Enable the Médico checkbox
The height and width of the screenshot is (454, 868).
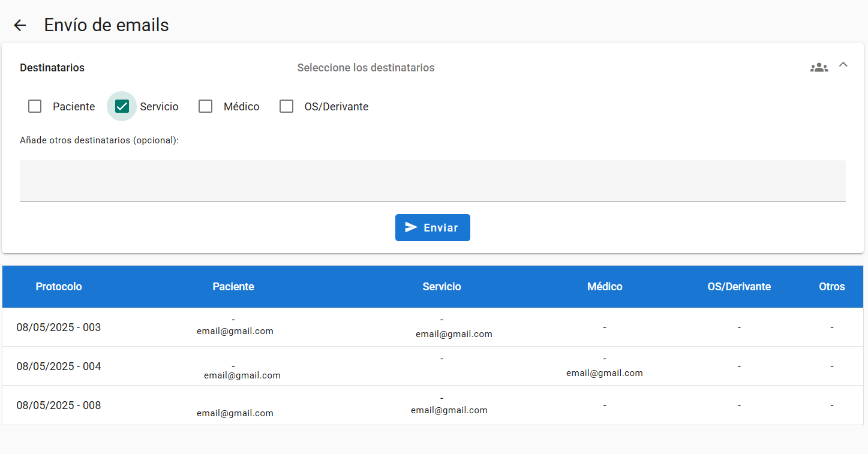(x=206, y=107)
